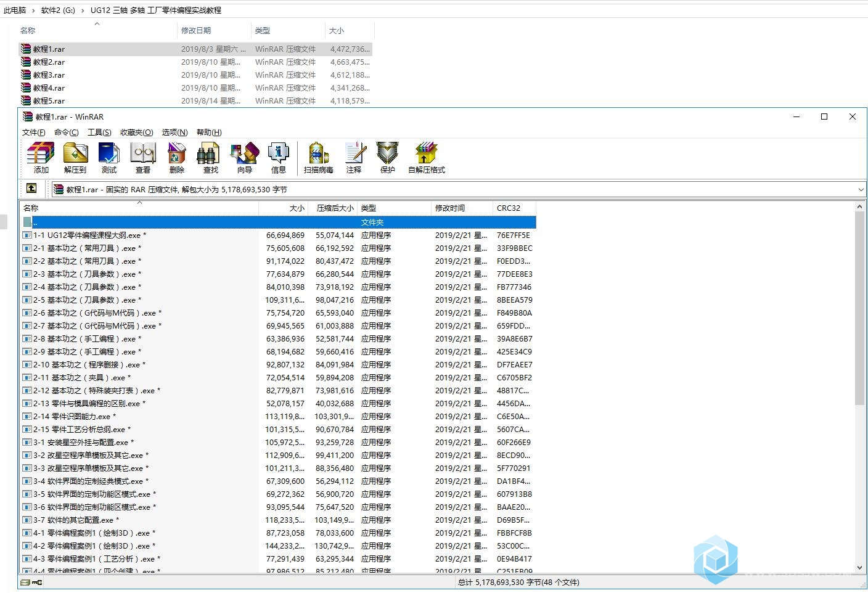
Task: Click the drive icon in WinRAR status bar
Action: point(25,582)
